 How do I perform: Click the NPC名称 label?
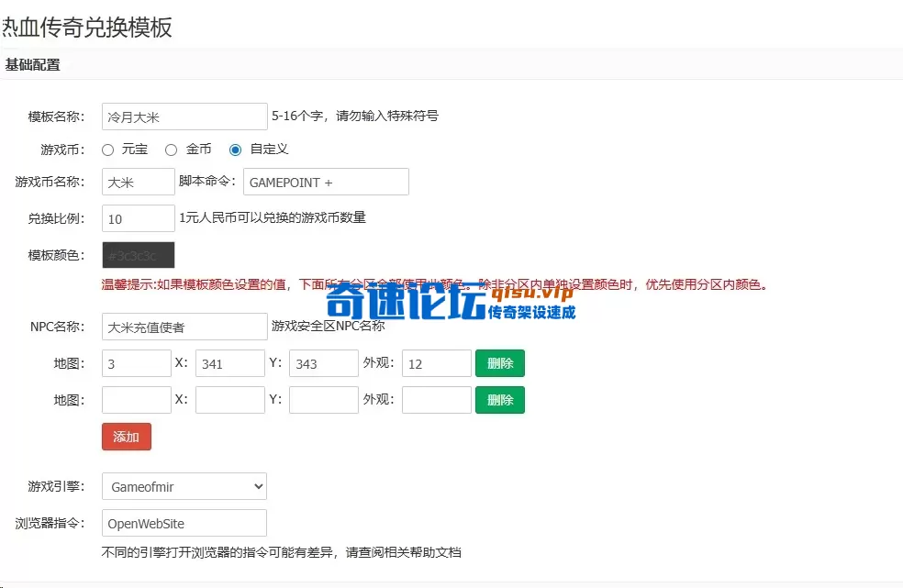click(57, 327)
